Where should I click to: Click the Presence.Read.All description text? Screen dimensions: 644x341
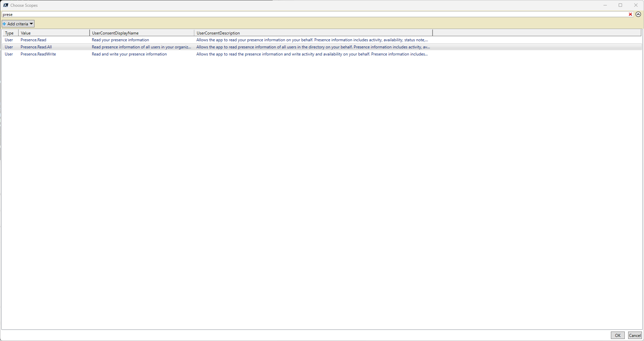(313, 47)
